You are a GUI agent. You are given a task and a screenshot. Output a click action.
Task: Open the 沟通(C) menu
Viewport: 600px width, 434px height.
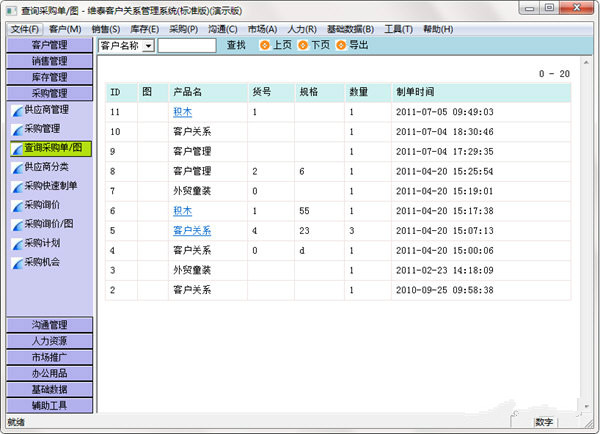tap(223, 29)
